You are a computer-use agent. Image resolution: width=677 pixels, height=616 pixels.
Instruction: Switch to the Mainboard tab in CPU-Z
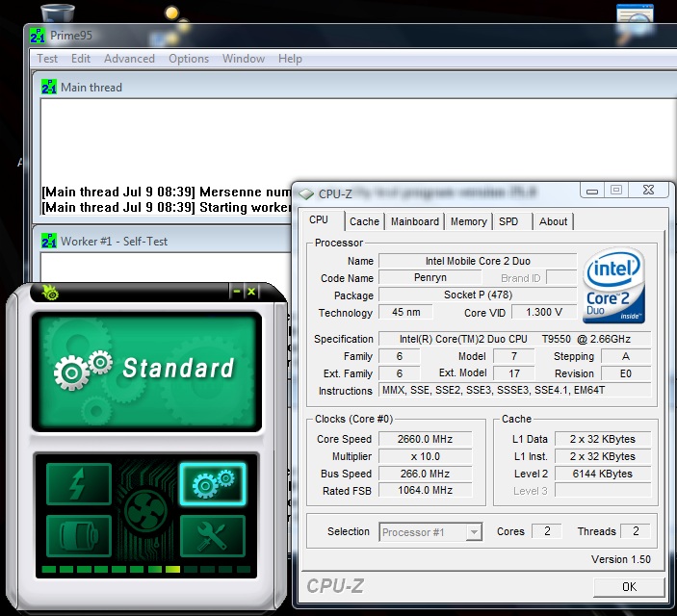tap(414, 221)
